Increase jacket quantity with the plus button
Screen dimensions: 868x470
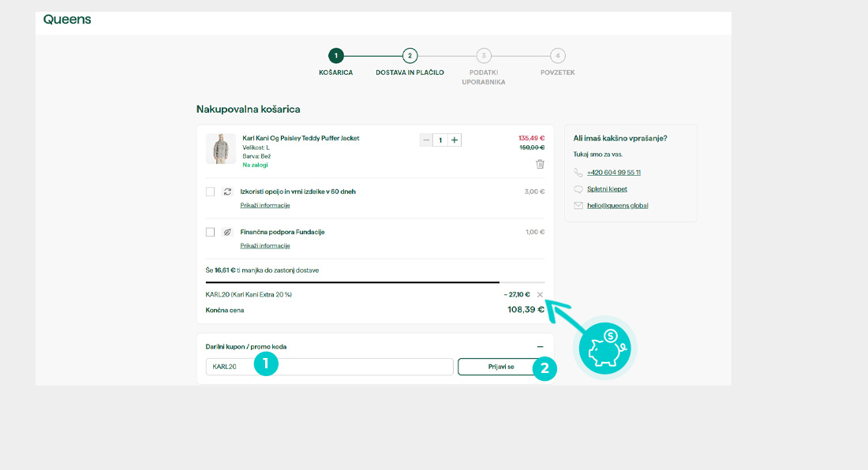pos(455,140)
